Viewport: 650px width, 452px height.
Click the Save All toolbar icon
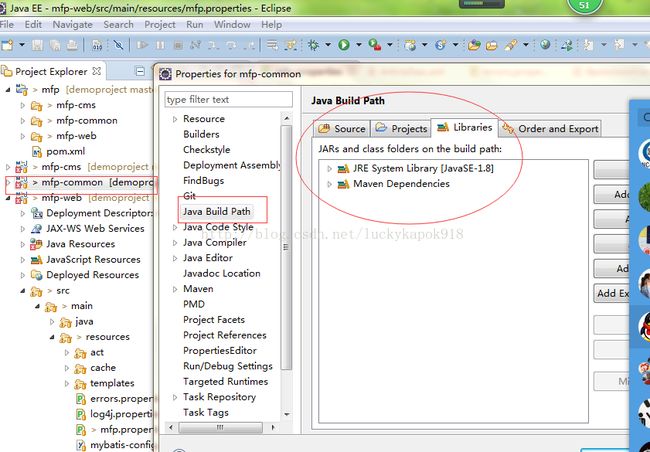pos(55,44)
